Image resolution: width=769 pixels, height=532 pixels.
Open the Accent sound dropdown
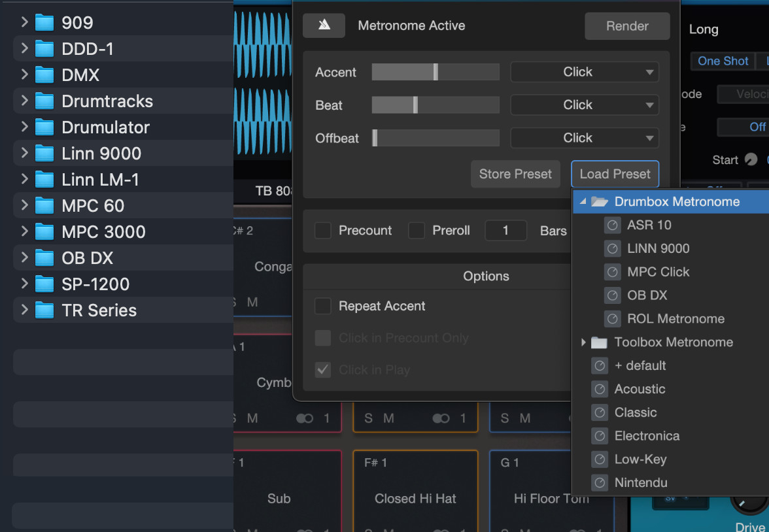pyautogui.click(x=585, y=72)
